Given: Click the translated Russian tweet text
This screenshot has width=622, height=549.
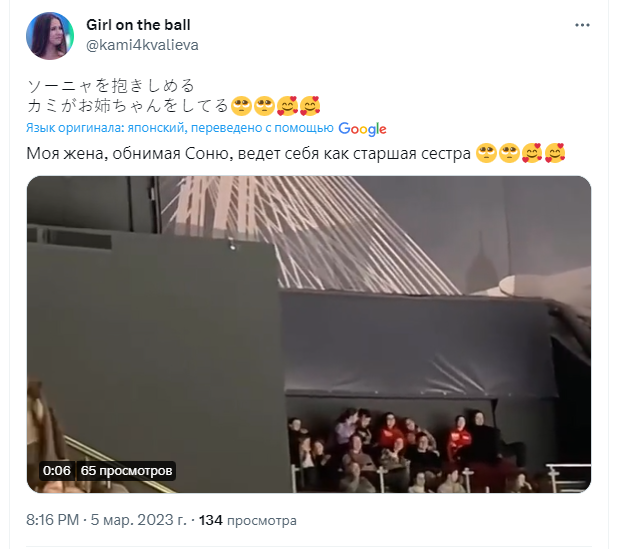Looking at the screenshot, I should [x=248, y=154].
